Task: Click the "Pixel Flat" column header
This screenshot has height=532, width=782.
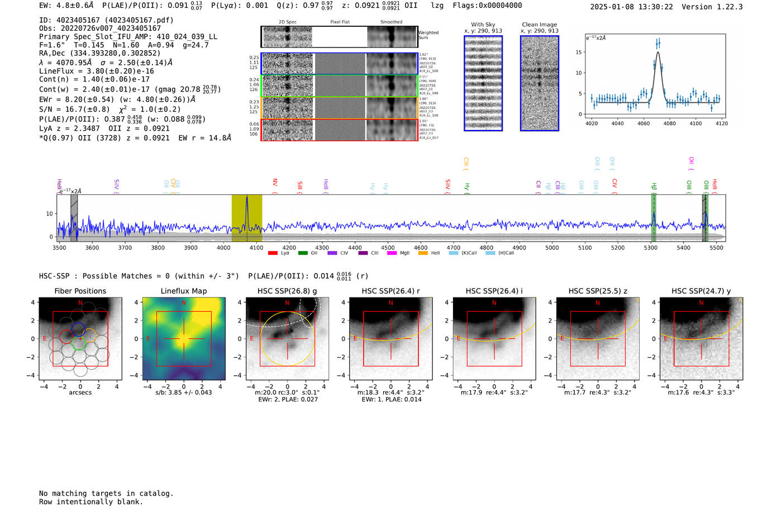Action: pyautogui.click(x=340, y=22)
